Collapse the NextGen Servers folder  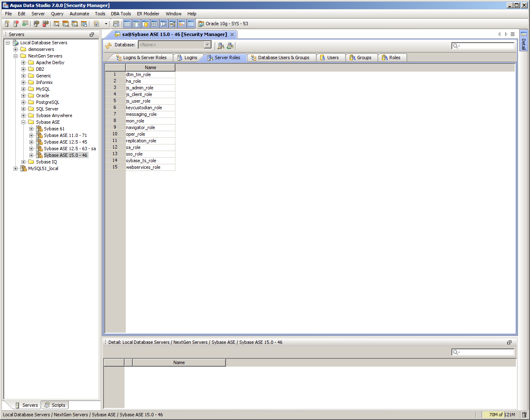point(15,56)
